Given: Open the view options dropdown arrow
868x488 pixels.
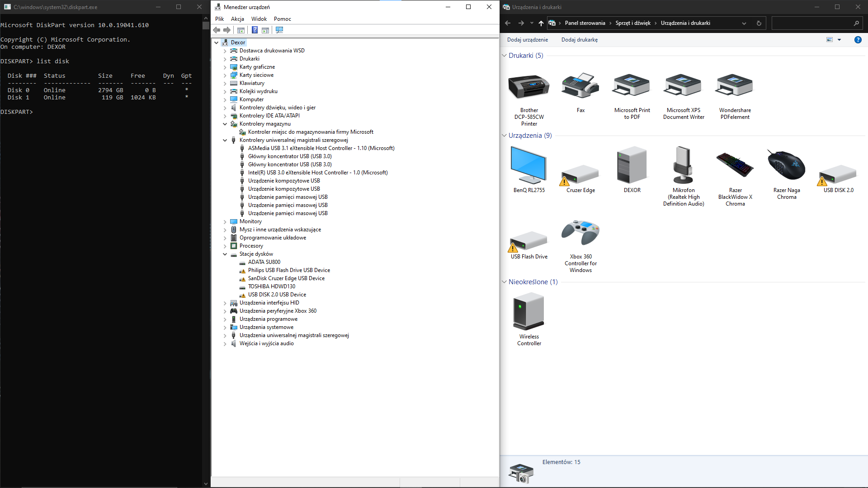Looking at the screenshot, I should coord(840,40).
